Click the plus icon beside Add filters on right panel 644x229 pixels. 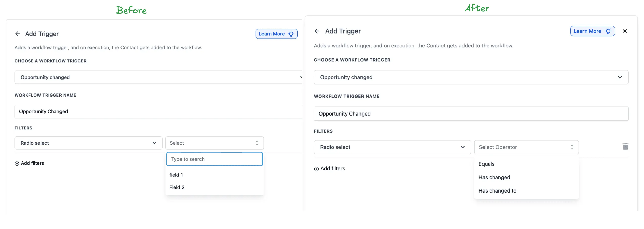(x=316, y=169)
